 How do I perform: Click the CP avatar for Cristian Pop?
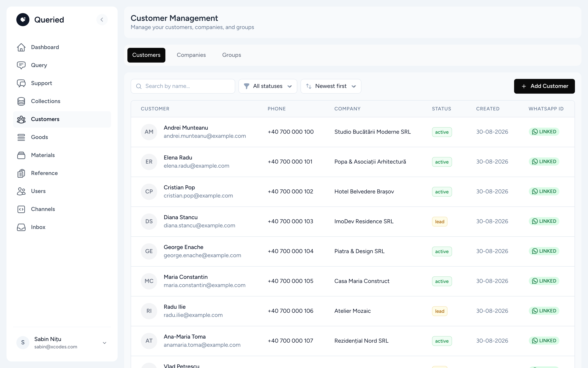point(149,192)
